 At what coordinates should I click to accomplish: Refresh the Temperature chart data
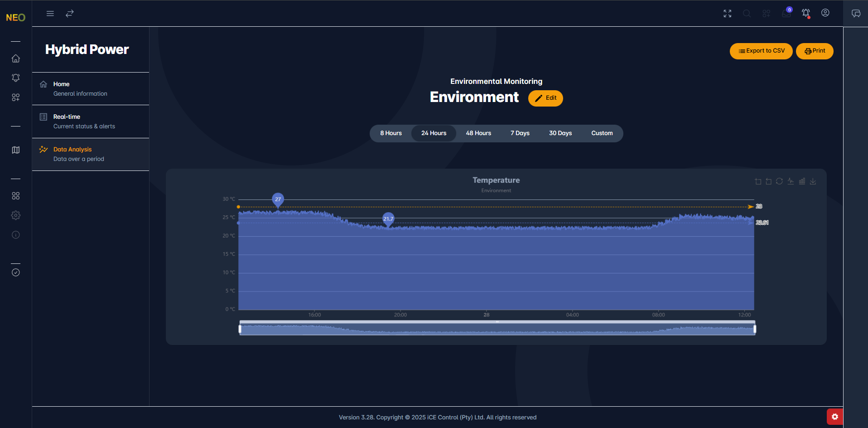tap(780, 181)
